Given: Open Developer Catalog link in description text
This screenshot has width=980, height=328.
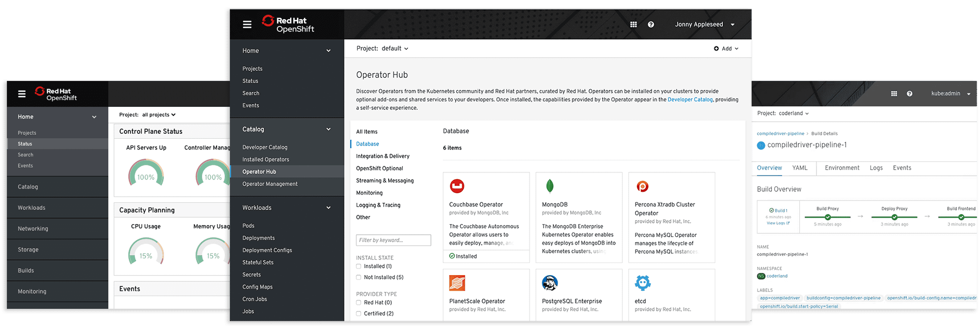Looking at the screenshot, I should click(x=690, y=100).
